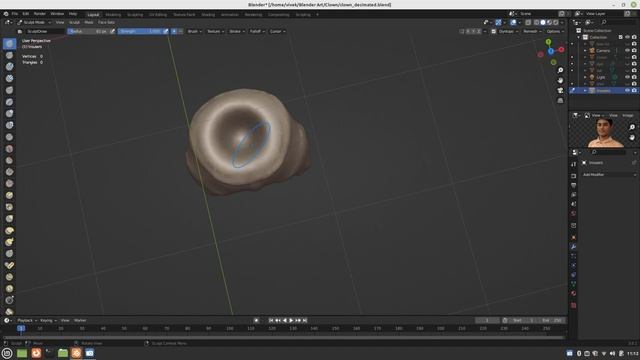Image resolution: width=640 pixels, height=360 pixels.
Task: Toggle Camera render camera icon in outliner
Action: [x=634, y=51]
